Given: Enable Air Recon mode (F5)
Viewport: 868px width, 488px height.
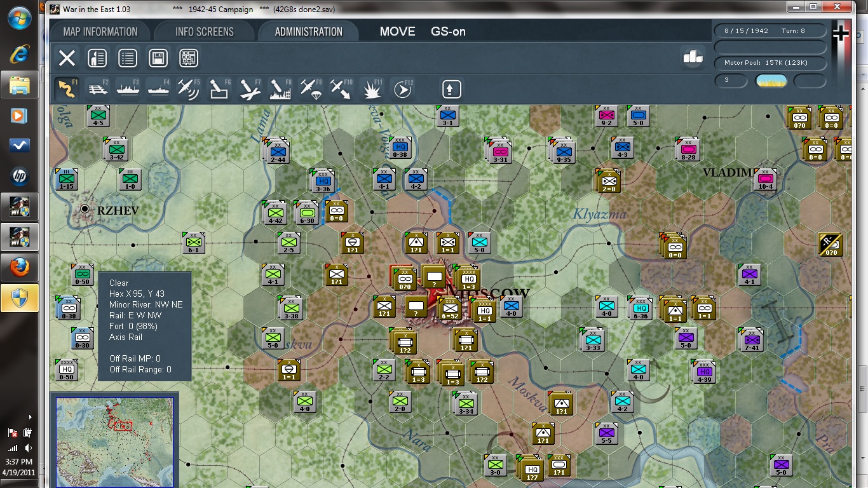Looking at the screenshot, I should [189, 89].
